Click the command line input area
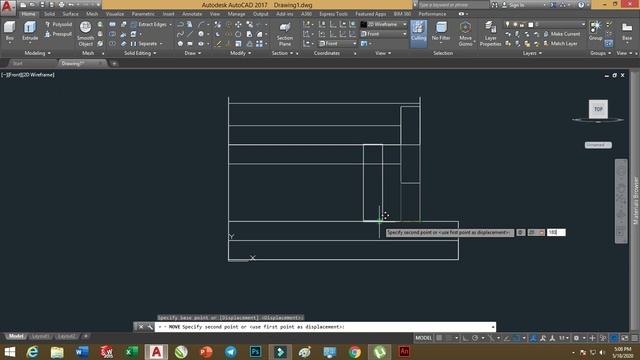The image size is (640, 360). click(325, 327)
